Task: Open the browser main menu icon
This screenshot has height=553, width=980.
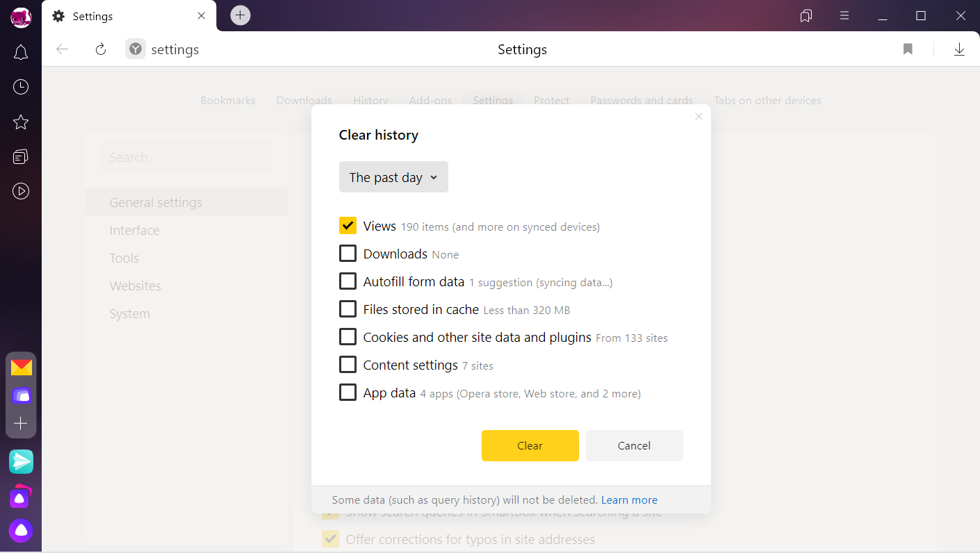Action: pos(844,15)
